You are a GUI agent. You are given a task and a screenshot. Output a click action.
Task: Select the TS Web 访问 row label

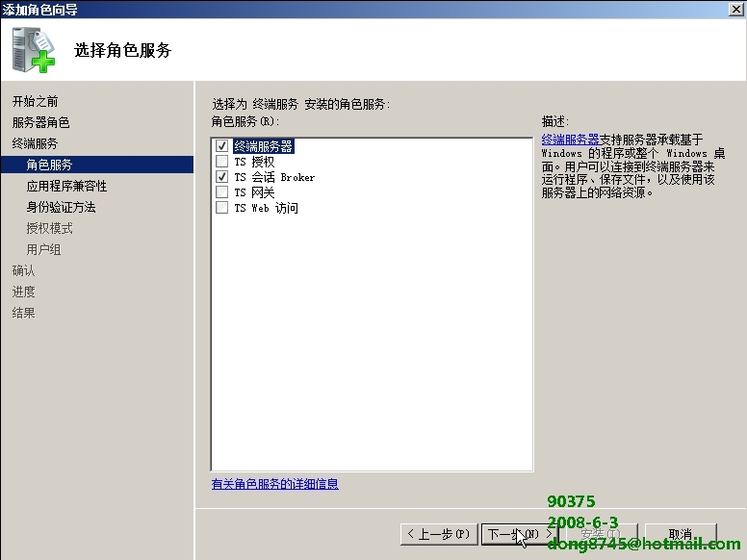(266, 208)
